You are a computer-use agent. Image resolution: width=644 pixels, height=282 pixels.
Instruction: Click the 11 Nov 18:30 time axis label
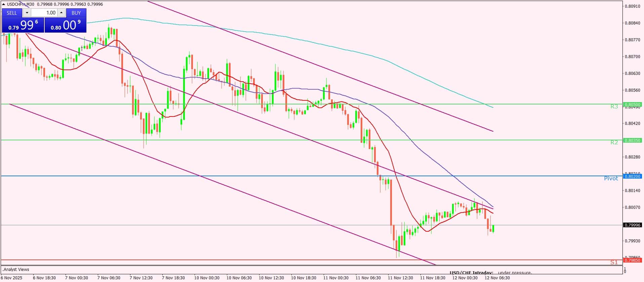(433, 278)
